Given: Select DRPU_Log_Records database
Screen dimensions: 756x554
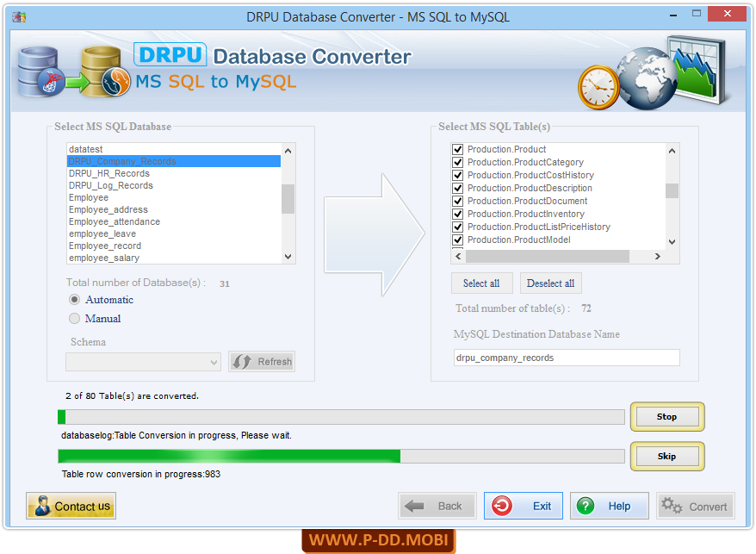Looking at the screenshot, I should 174,185.
